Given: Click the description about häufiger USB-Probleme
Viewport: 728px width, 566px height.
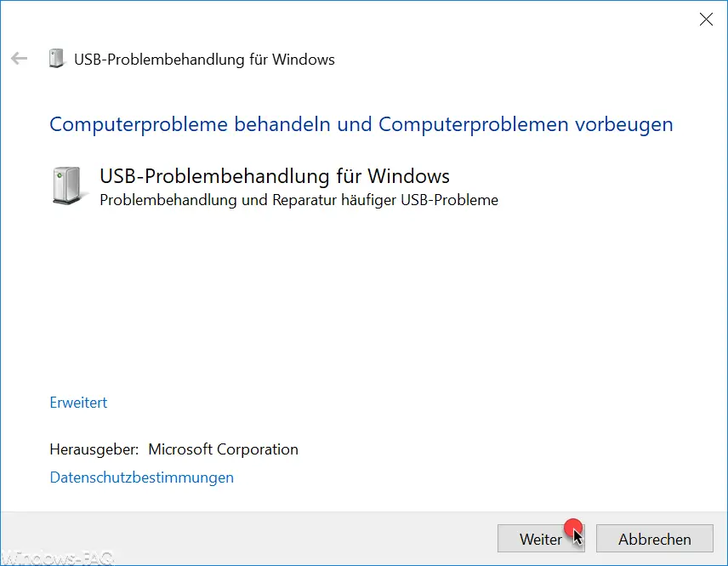Looking at the screenshot, I should [x=299, y=200].
